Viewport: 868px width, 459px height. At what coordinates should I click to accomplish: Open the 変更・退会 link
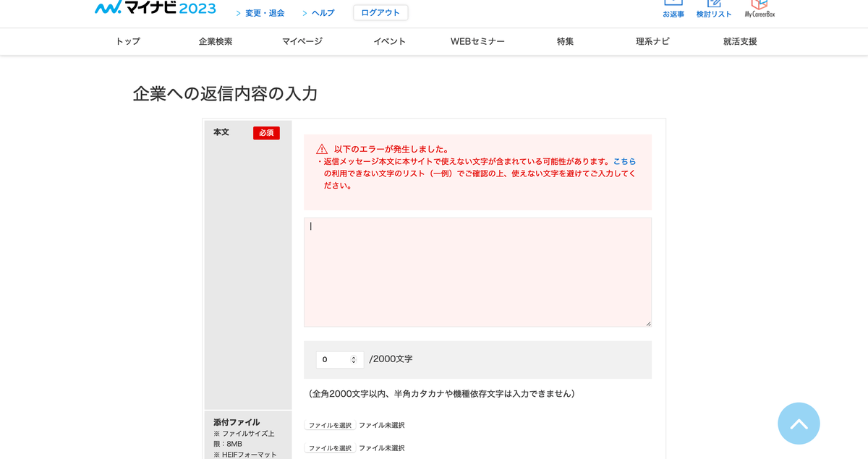265,13
